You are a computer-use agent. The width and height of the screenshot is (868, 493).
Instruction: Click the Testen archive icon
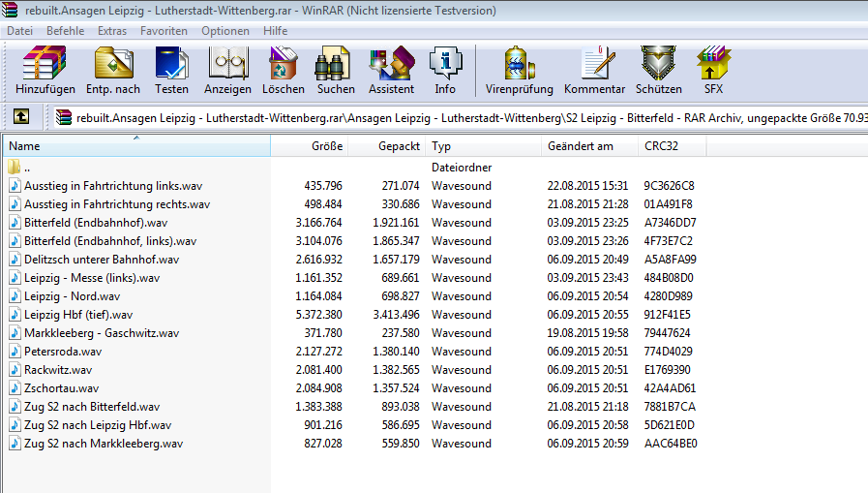(x=171, y=63)
